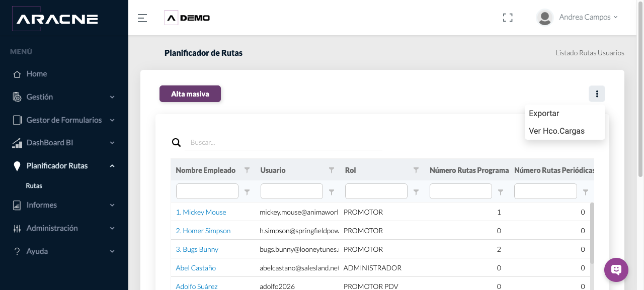Open the three-dot options menu button

(597, 94)
